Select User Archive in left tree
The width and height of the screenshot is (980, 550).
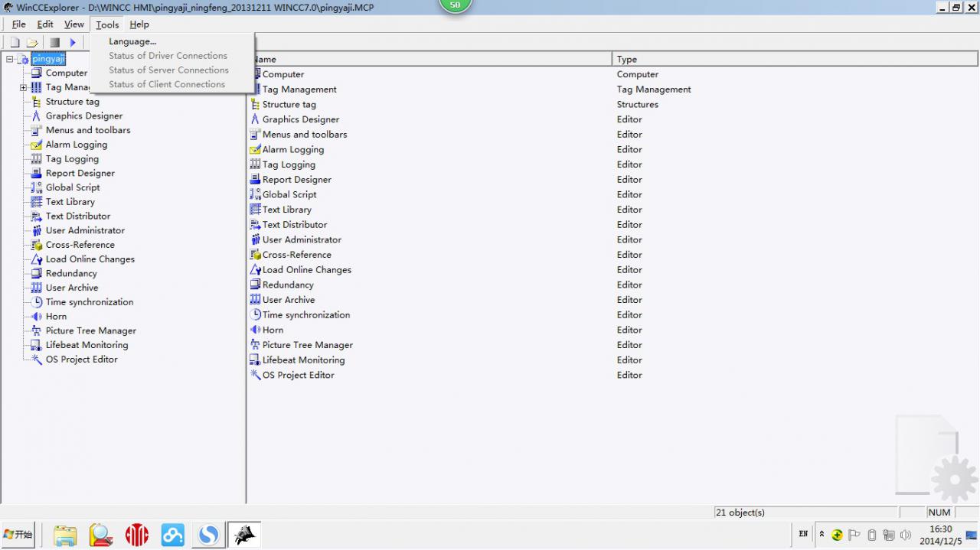pos(72,288)
